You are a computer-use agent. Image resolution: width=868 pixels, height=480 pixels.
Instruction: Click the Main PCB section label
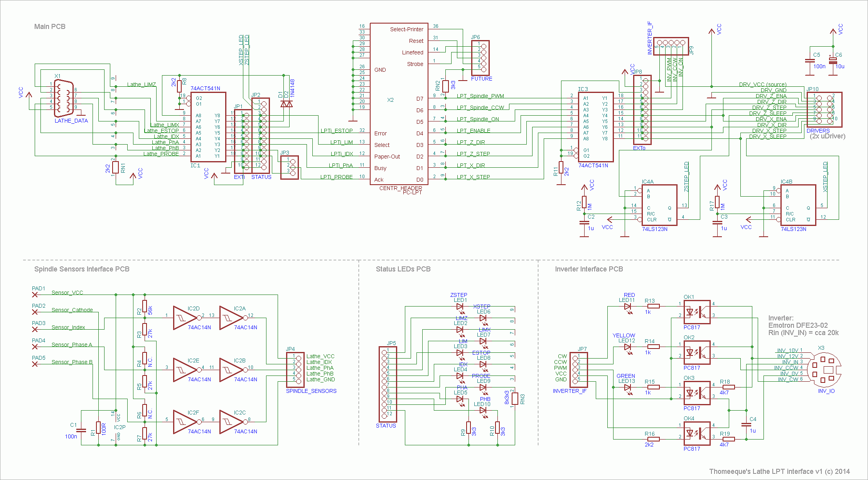point(50,27)
